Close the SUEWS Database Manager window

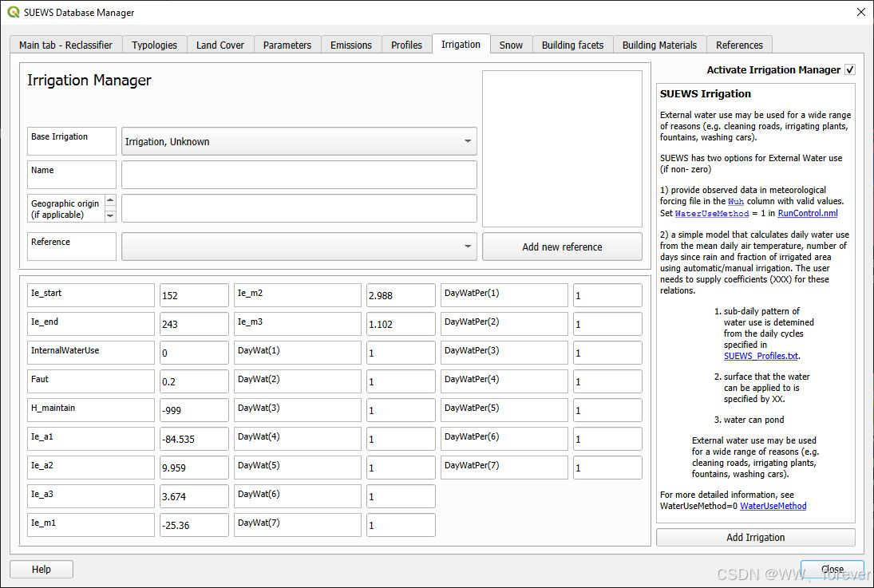[x=860, y=12]
